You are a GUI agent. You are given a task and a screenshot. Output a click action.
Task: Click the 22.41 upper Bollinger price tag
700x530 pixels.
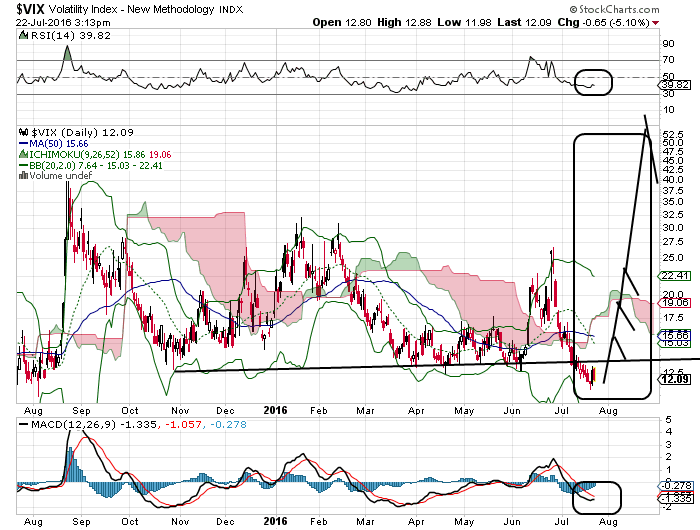click(675, 275)
